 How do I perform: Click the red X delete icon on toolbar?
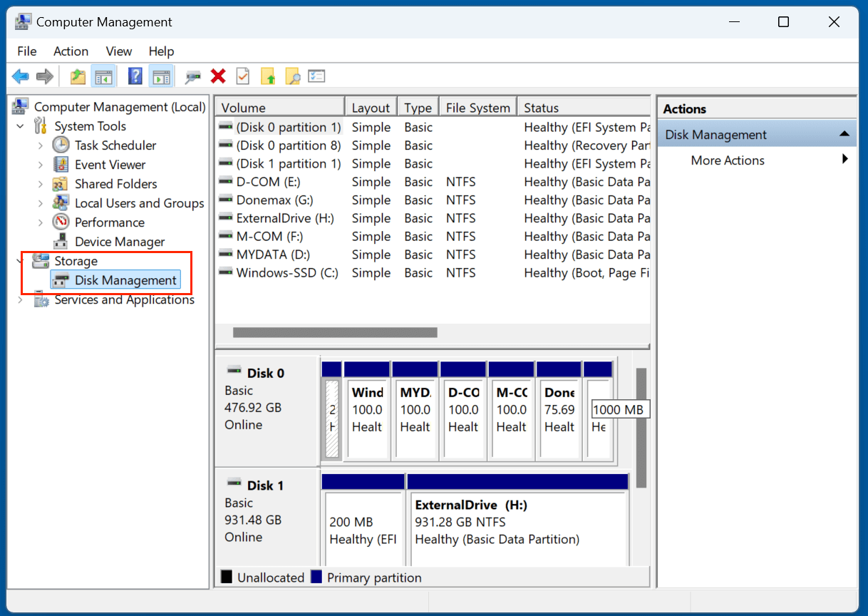pyautogui.click(x=218, y=76)
